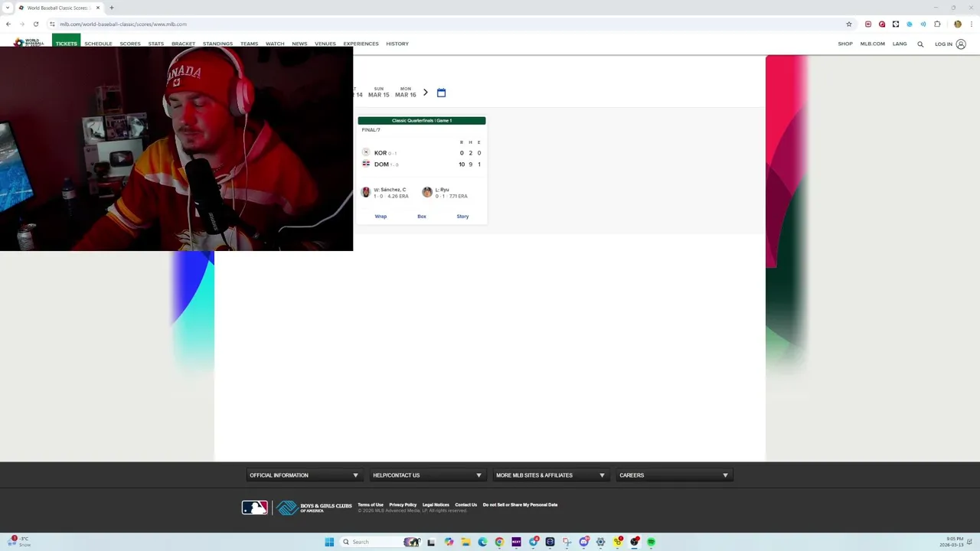Open Terms of Use footer link
The width and height of the screenshot is (980, 551).
coord(371,505)
